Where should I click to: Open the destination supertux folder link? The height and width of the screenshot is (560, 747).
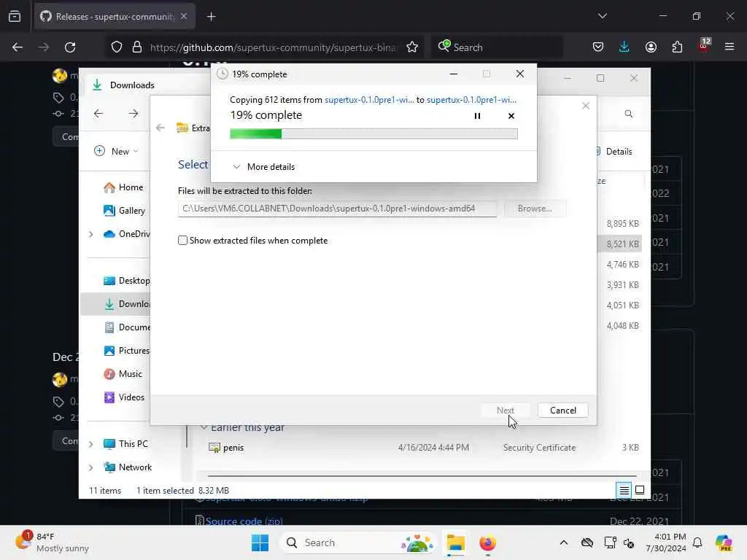472,99
